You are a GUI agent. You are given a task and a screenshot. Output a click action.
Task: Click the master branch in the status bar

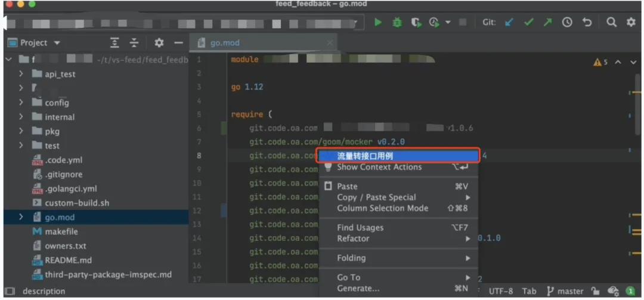click(565, 291)
